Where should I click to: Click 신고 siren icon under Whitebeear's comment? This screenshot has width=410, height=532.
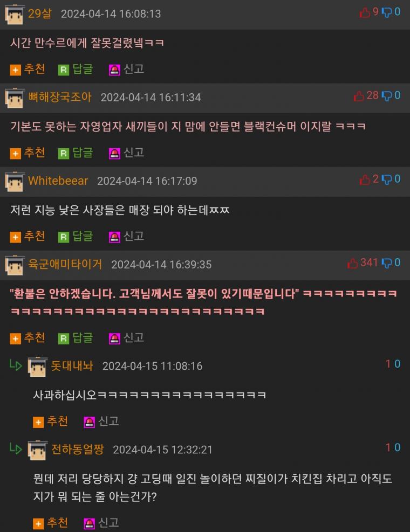tap(114, 237)
